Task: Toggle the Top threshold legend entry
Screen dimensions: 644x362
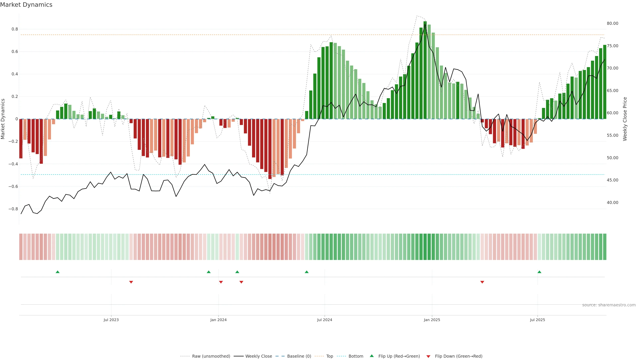Action: [330, 356]
